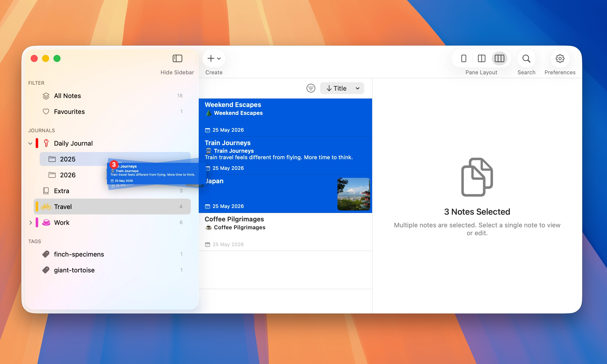This screenshot has height=364, width=607.
Task: Collapse the Daily Journal chevron
Action: [x=30, y=143]
